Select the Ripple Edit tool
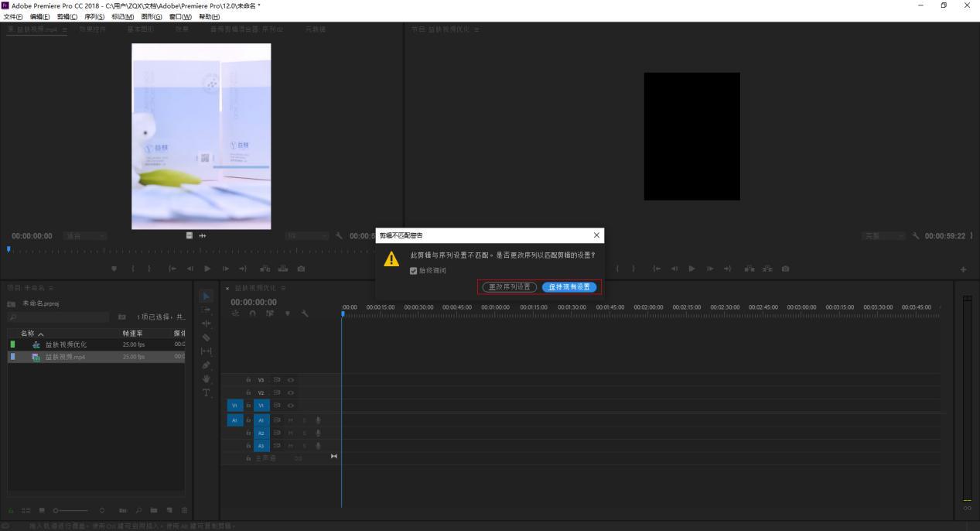Image resolution: width=980 pixels, height=531 pixels. (x=207, y=324)
